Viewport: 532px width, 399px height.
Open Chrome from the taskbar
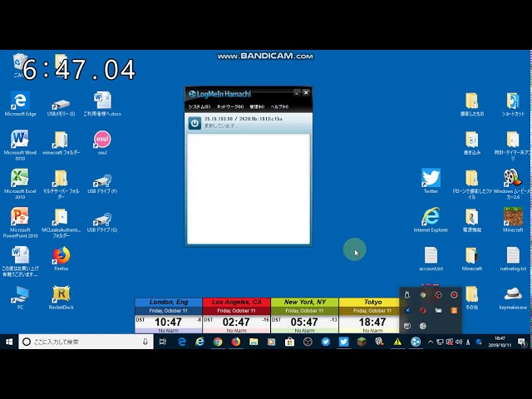pos(218,342)
